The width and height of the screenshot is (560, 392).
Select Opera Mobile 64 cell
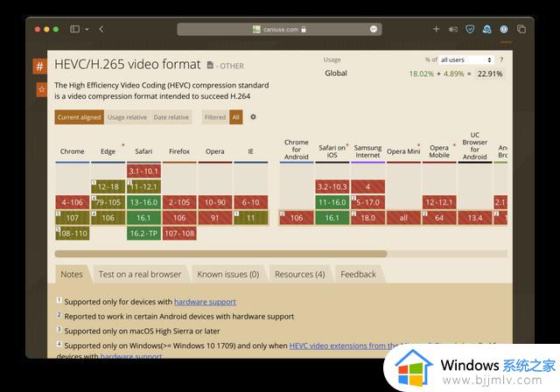tap(439, 218)
